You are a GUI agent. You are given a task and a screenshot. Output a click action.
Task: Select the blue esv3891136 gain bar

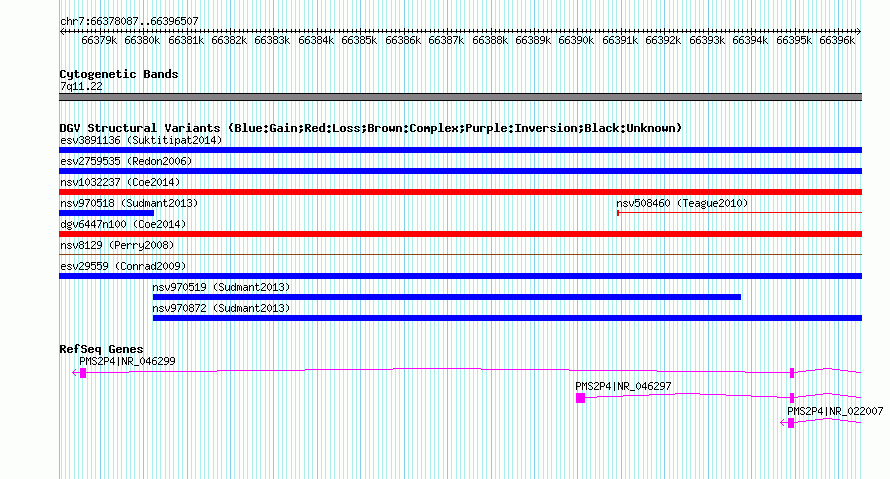pos(460,150)
